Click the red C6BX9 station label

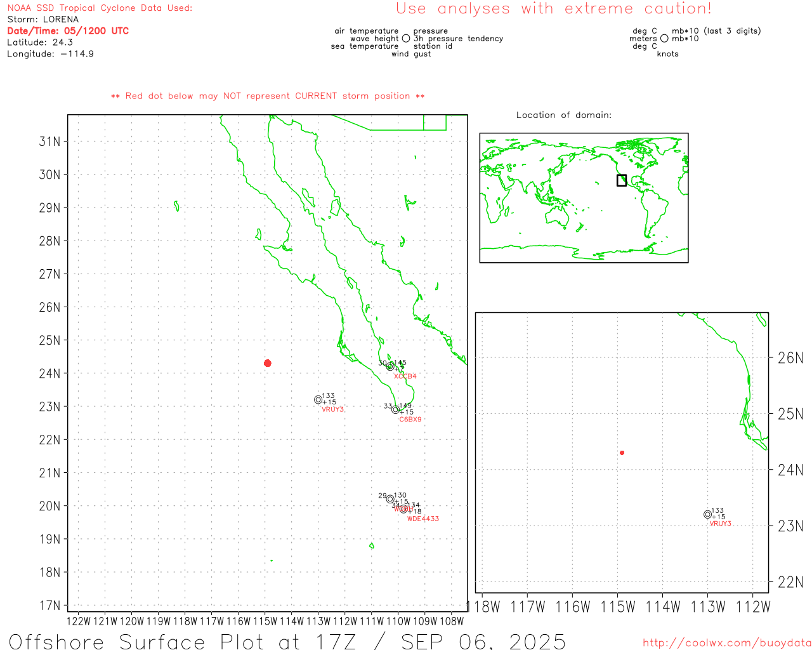click(410, 420)
